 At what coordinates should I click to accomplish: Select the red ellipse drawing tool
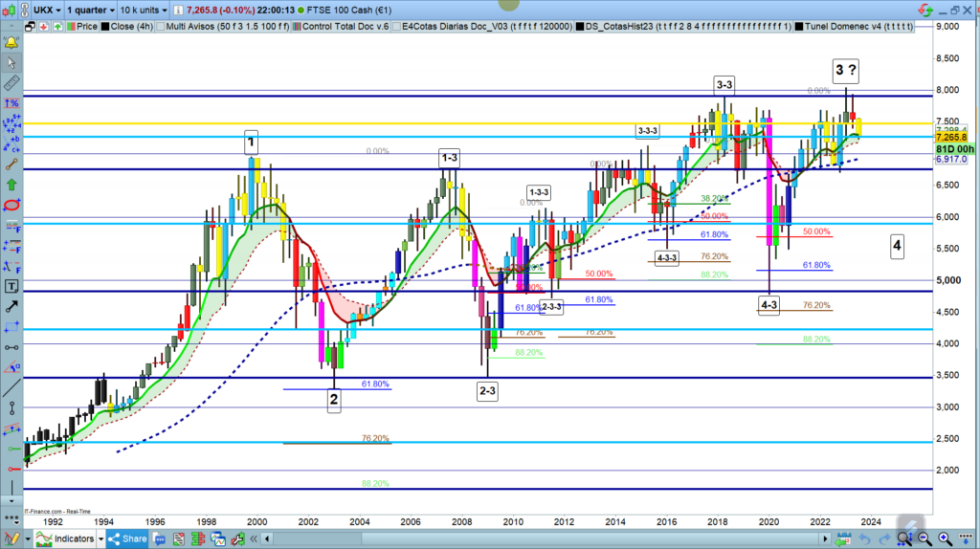(12, 205)
